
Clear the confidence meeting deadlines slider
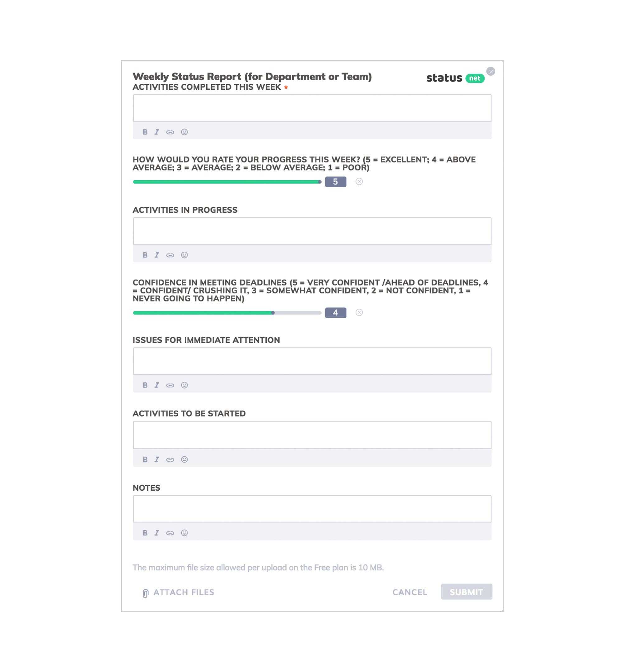[x=361, y=312]
